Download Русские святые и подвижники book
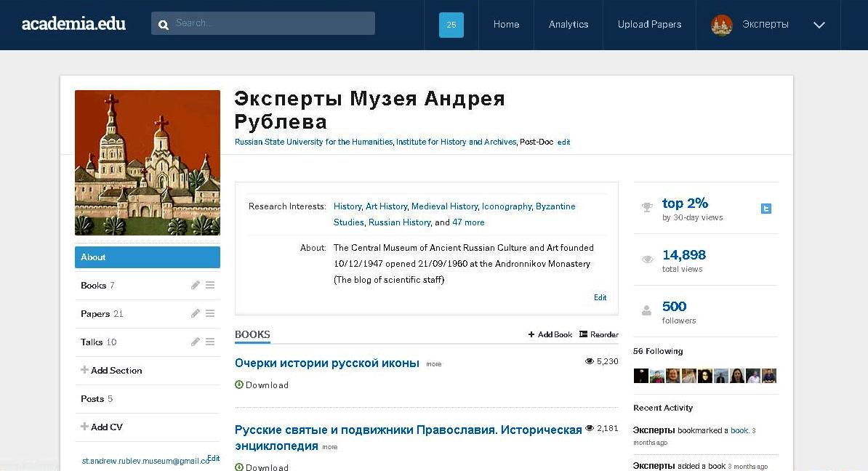 tap(261, 467)
